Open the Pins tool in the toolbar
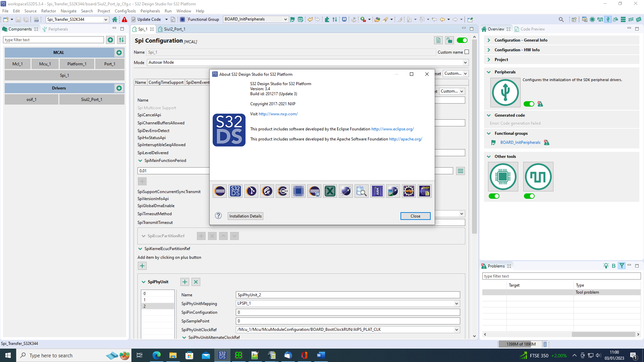This screenshot has width=644, height=362. click(592, 19)
